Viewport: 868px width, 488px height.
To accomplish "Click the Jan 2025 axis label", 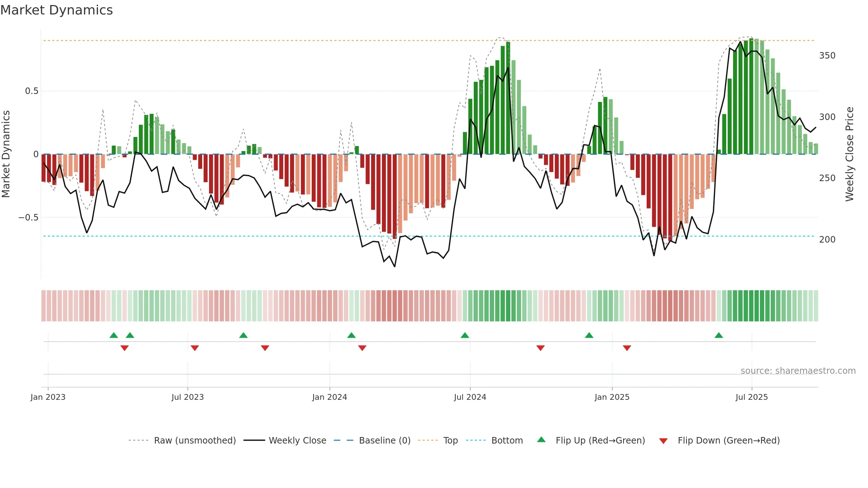I will (612, 397).
